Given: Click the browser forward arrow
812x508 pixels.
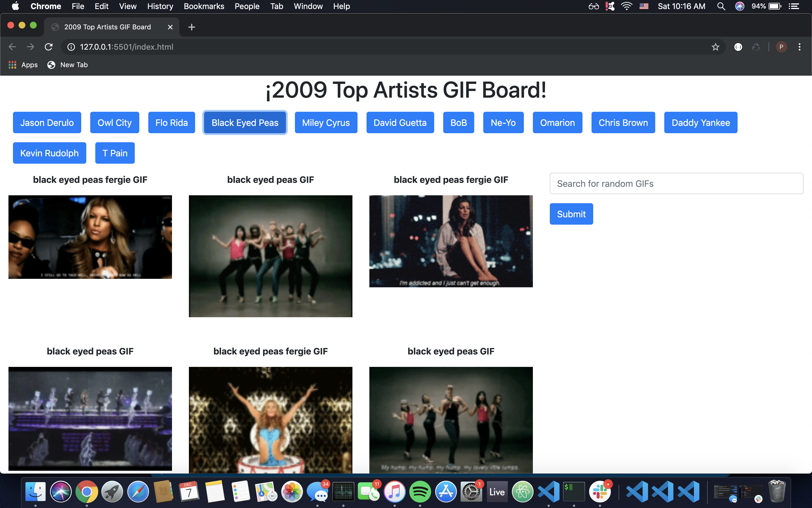Looking at the screenshot, I should (30, 47).
